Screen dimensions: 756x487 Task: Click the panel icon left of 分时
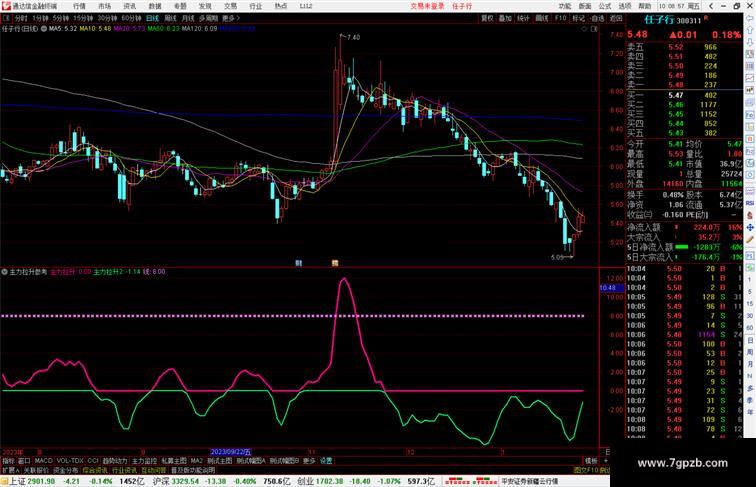coord(6,18)
